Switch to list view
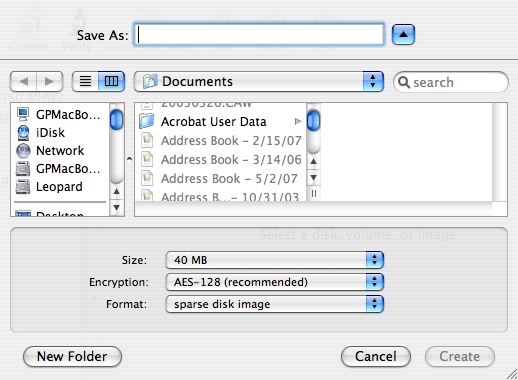This screenshot has height=380, width=518. pyautogui.click(x=85, y=81)
